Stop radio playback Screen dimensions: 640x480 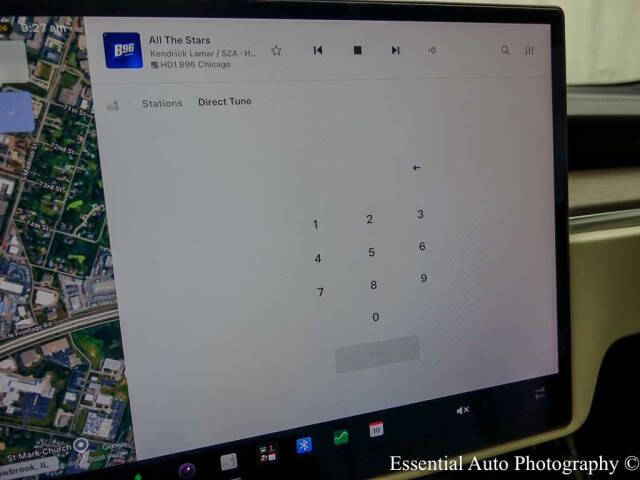[357, 50]
